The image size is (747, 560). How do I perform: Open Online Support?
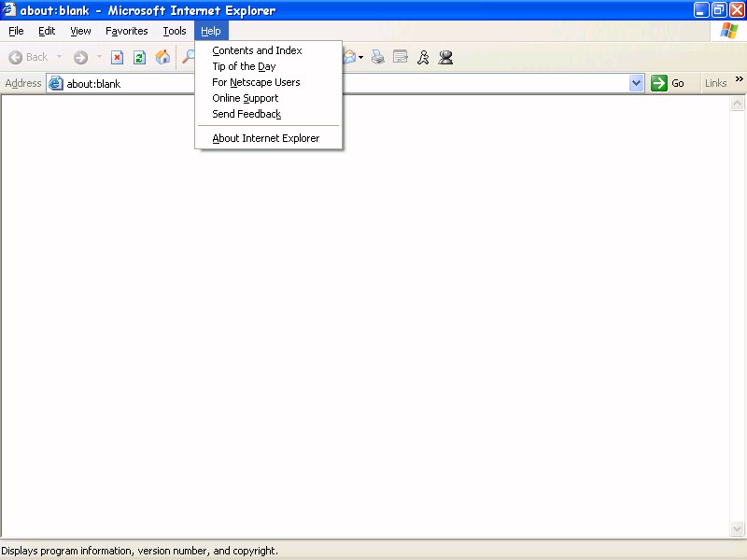[x=268, y=98]
